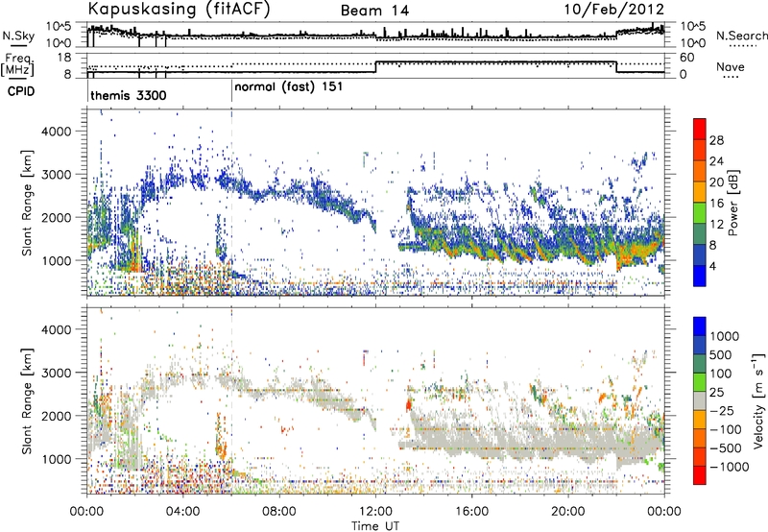Click the 1000 tick on the velocity panel axis

coord(56,459)
